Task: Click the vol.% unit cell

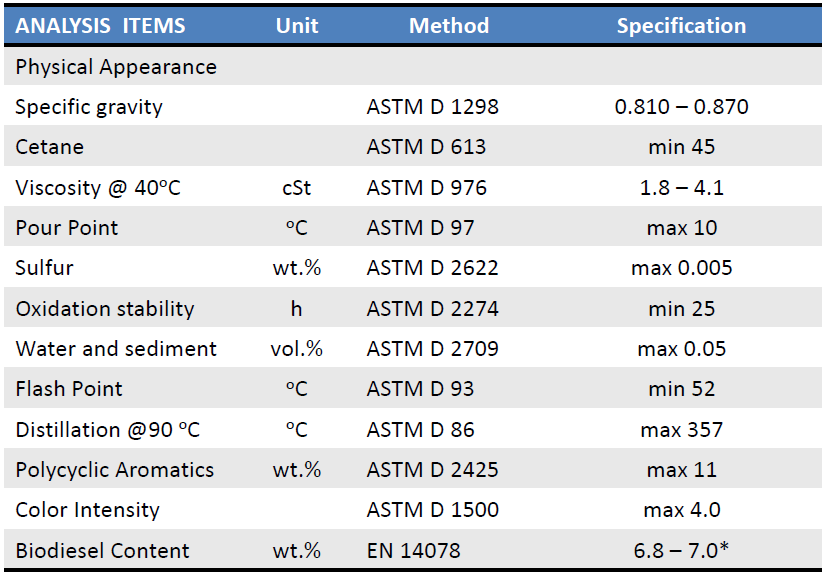Action: [297, 349]
